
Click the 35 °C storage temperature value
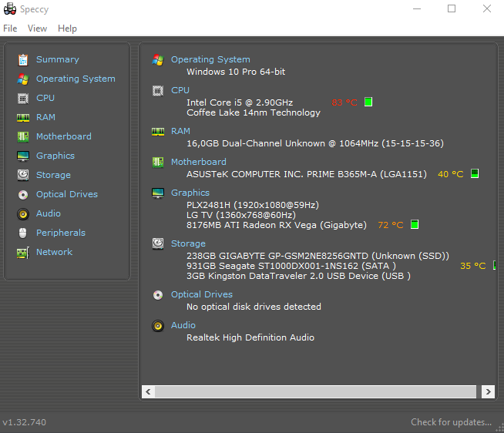point(472,266)
